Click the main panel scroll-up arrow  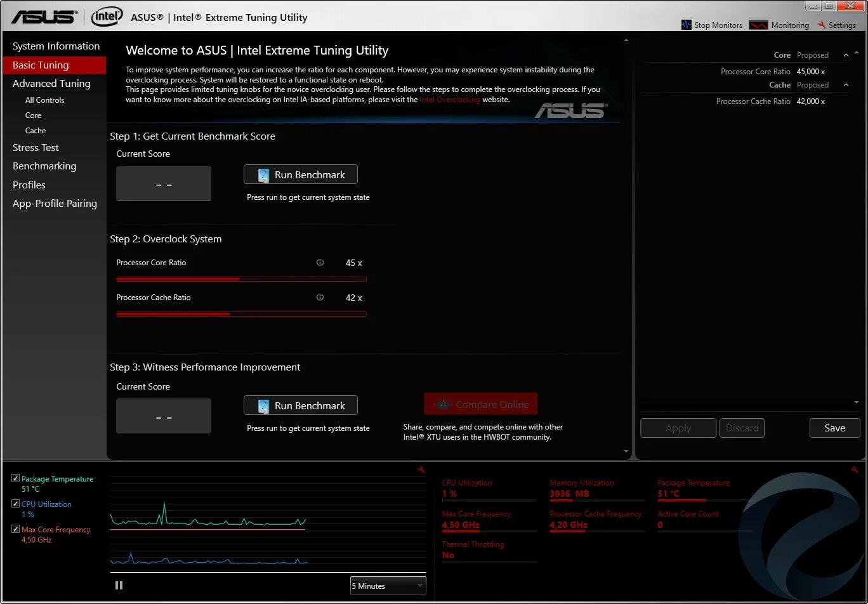(x=626, y=41)
